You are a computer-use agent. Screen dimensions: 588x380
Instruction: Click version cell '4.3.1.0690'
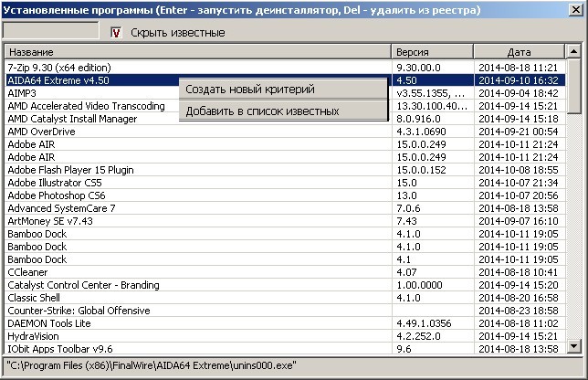click(x=433, y=132)
